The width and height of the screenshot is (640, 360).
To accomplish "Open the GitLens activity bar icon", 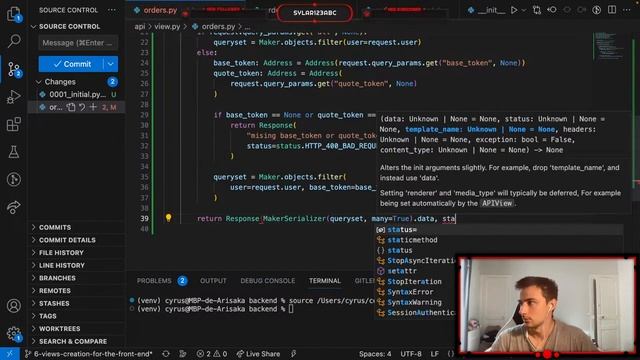I will tap(13, 180).
